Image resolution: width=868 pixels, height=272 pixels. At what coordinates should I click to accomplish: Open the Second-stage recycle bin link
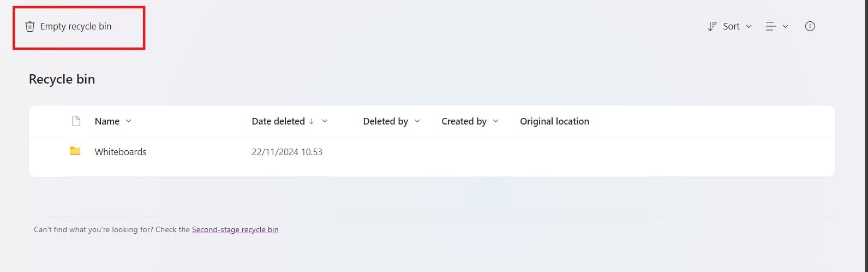(235, 229)
